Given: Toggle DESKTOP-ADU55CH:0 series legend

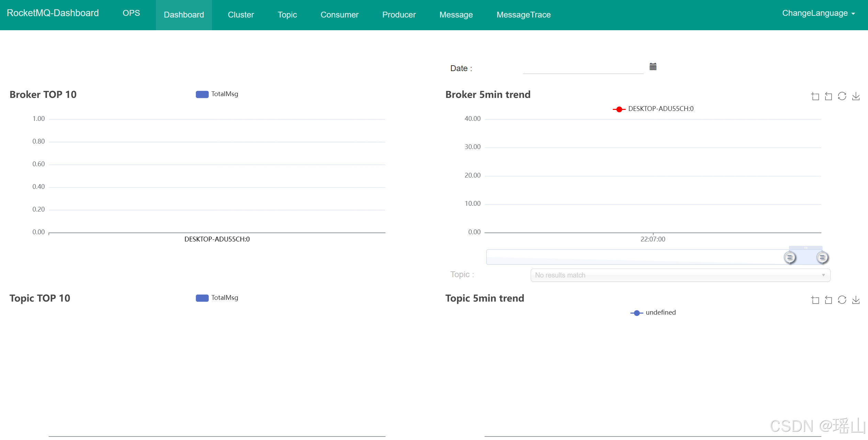Looking at the screenshot, I should tap(653, 109).
